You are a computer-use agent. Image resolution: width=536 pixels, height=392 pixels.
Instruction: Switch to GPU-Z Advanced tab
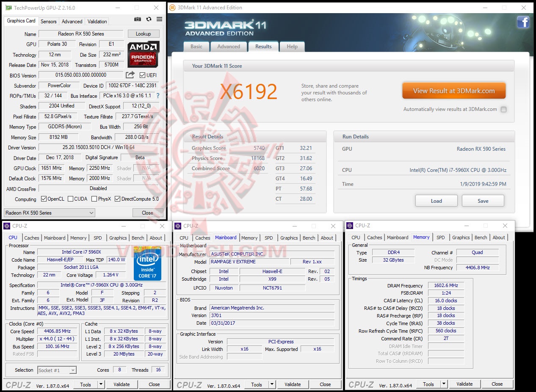pos(72,21)
